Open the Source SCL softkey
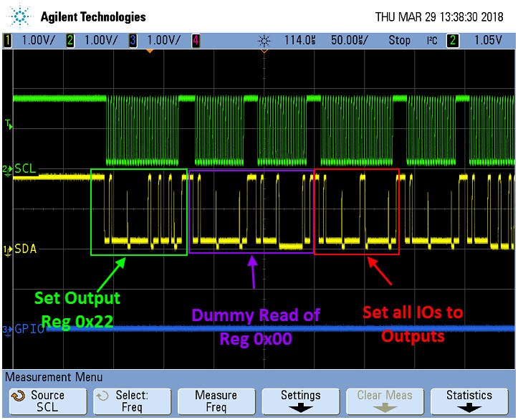The image size is (518, 420). pos(48,401)
